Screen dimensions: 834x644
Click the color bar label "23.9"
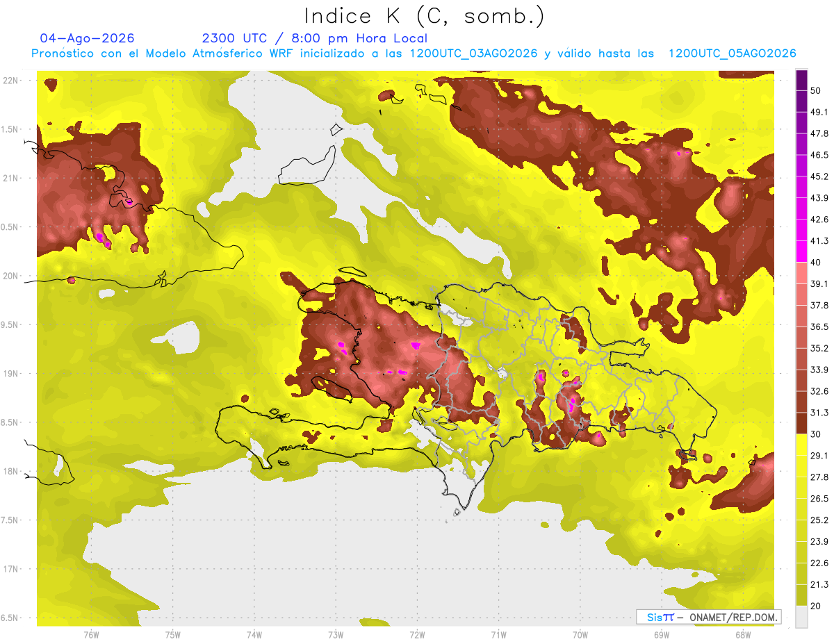point(819,542)
